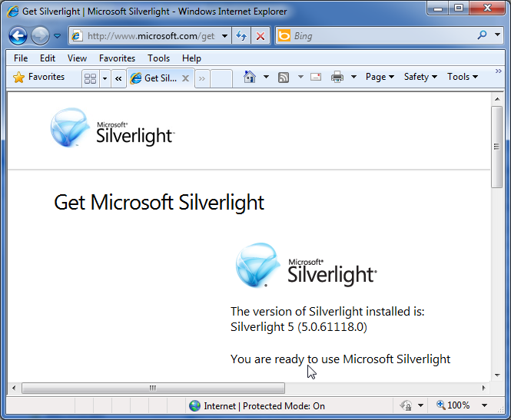511x420 pixels.
Task: Open the Favorites star button panel
Action: [x=38, y=77]
